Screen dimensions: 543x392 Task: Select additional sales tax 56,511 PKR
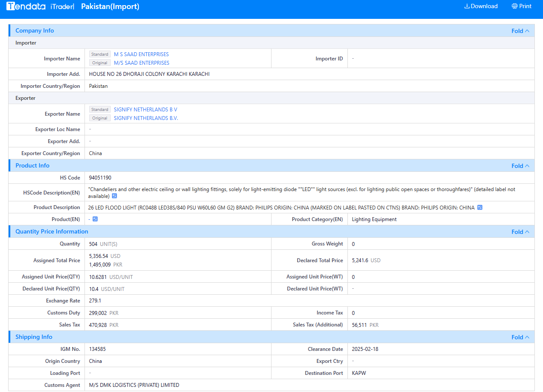365,325
